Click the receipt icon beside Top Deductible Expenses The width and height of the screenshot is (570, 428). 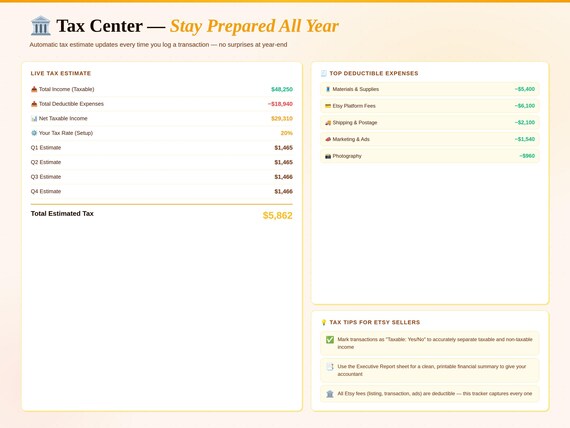pos(324,73)
